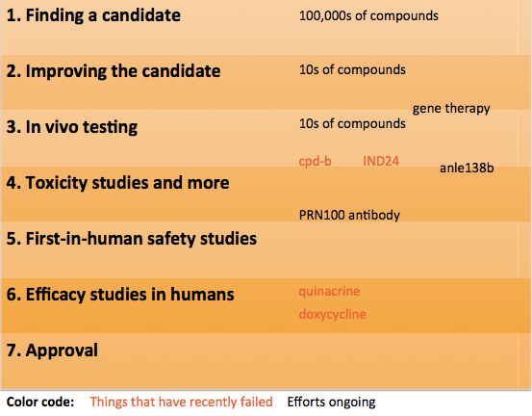532x416 pixels.
Task: Select '10s of compounds' in In vivo row
Action: [352, 124]
